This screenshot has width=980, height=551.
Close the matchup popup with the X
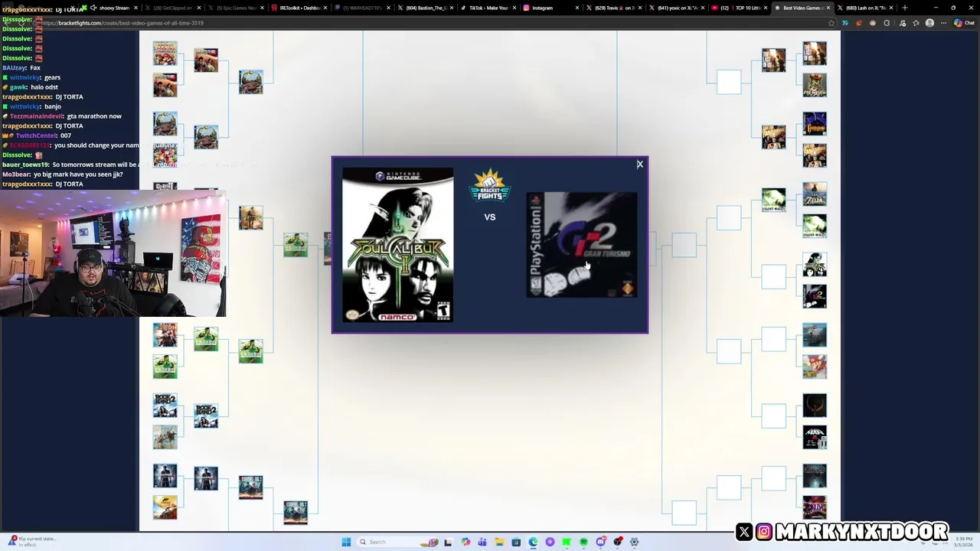click(x=640, y=164)
